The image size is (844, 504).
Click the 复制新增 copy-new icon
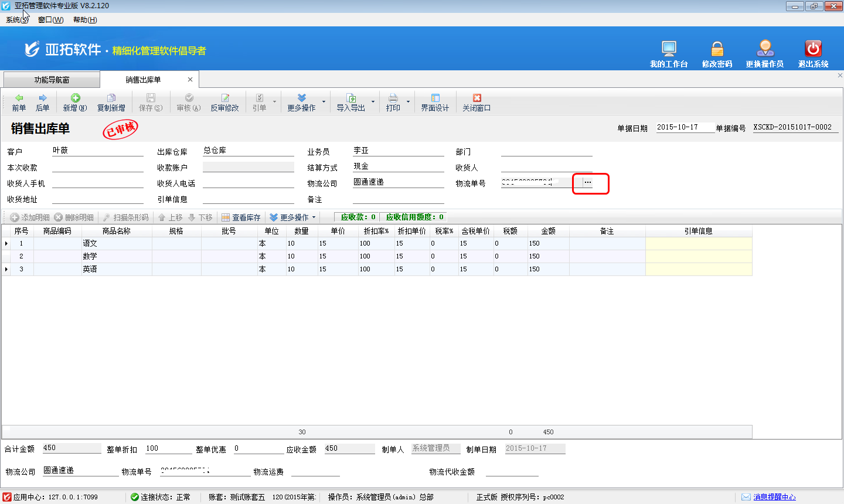coord(111,98)
